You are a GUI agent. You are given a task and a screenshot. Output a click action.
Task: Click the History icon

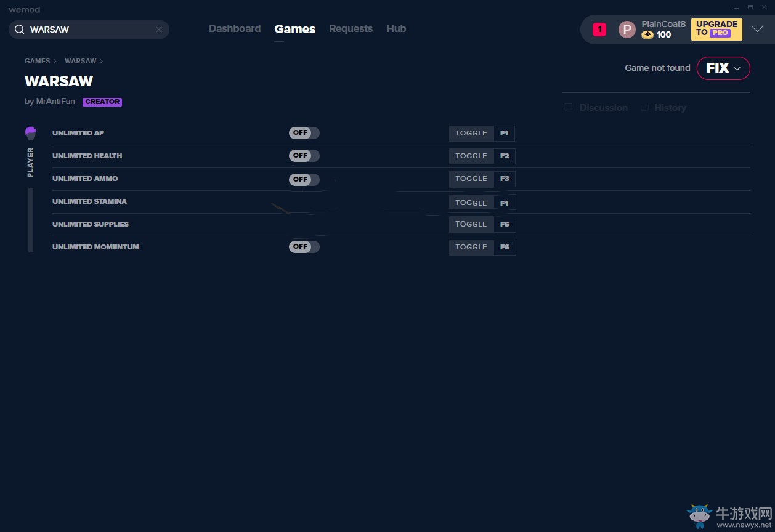(x=644, y=108)
